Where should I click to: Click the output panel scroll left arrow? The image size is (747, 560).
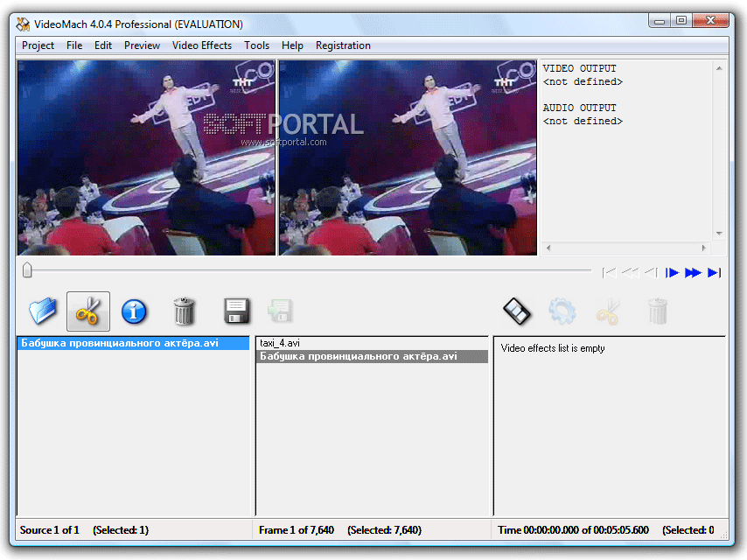click(x=548, y=248)
